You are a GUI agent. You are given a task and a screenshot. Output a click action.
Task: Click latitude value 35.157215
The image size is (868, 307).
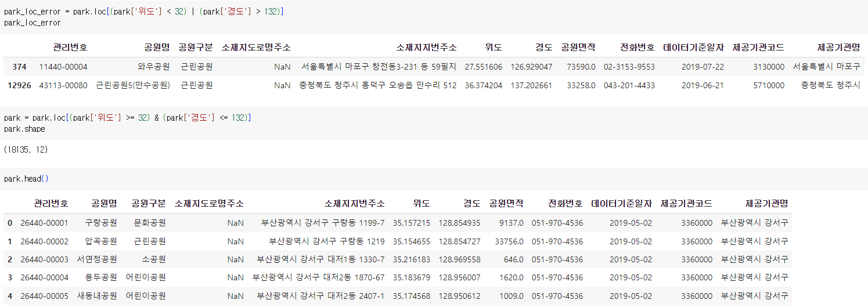[412, 223]
